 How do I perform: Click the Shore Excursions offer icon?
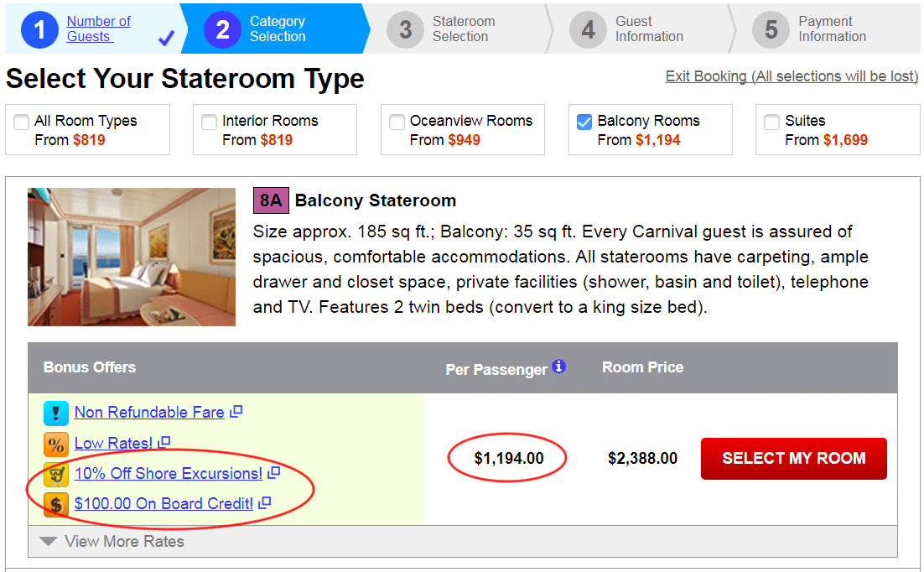(56, 474)
